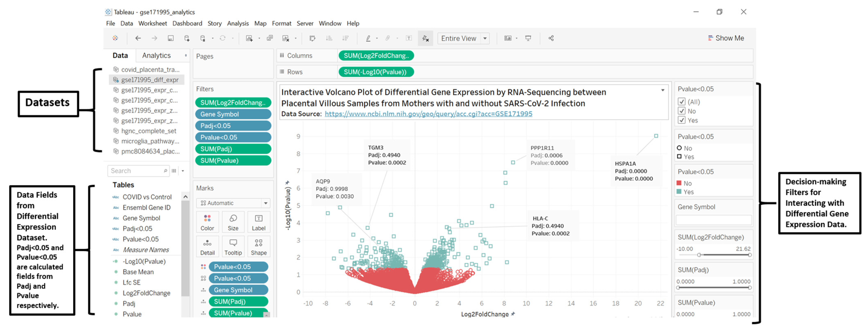Click the New Worksheet icon
The height and width of the screenshot is (333, 868).
[x=249, y=38]
